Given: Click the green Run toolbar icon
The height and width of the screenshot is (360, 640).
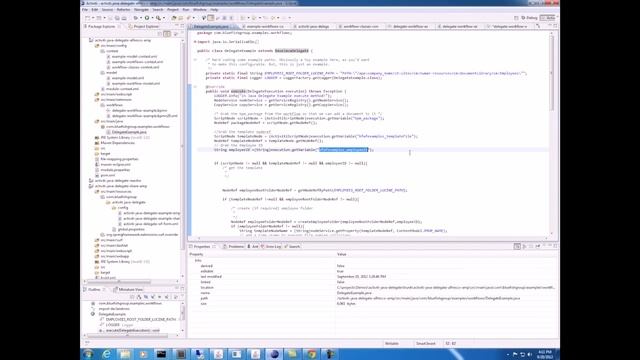Looking at the screenshot, I should tap(147, 18).
